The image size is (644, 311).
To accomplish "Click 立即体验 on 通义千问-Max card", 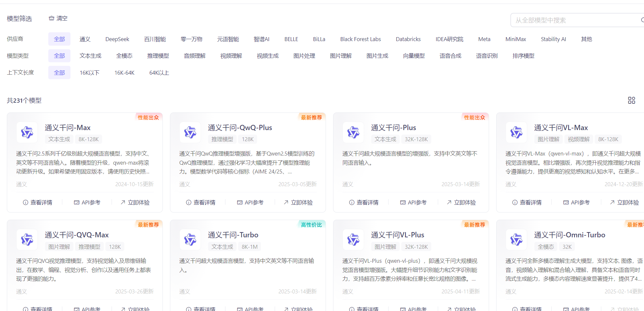I will click(x=135, y=202).
